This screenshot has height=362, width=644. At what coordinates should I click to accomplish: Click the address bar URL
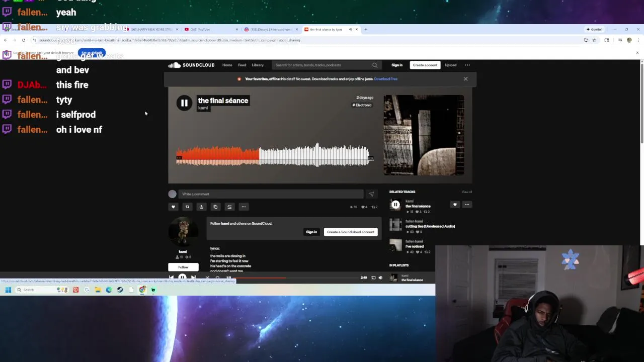[170, 40]
